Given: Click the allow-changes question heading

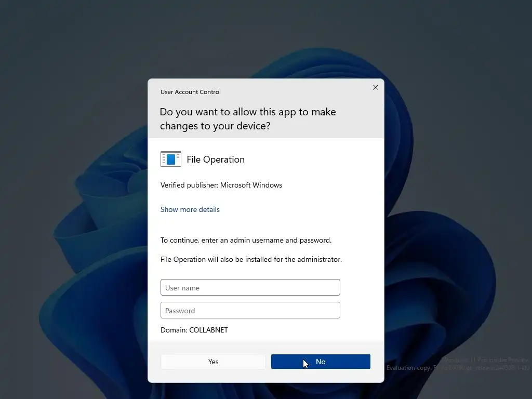Looking at the screenshot, I should click(248, 119).
